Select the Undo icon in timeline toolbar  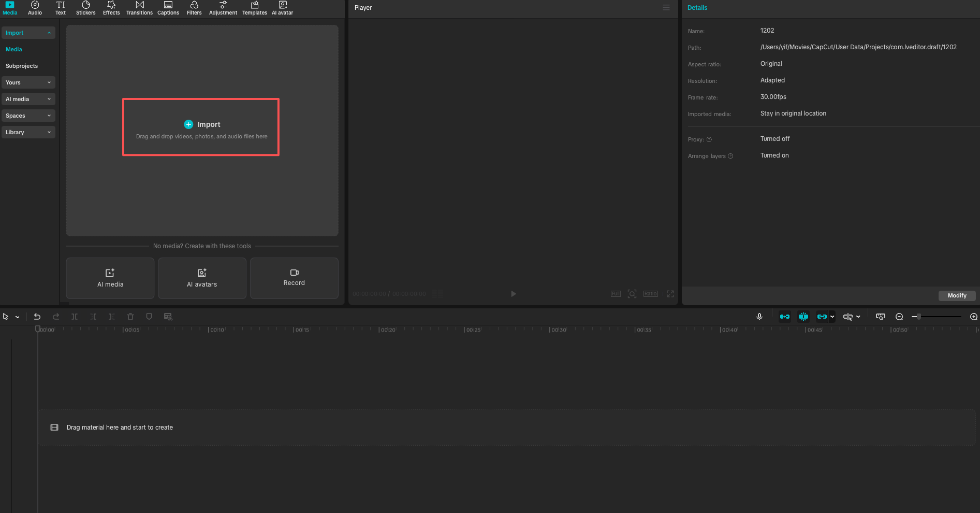pos(37,317)
